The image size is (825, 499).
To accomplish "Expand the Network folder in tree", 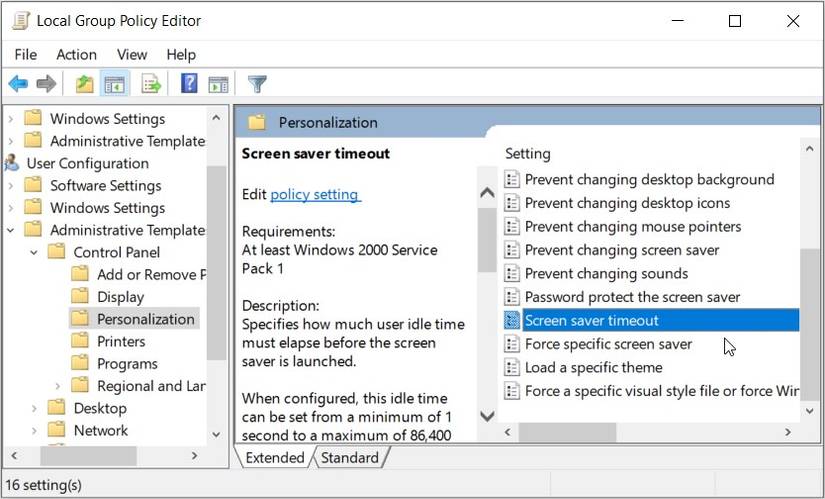I will tap(33, 430).
